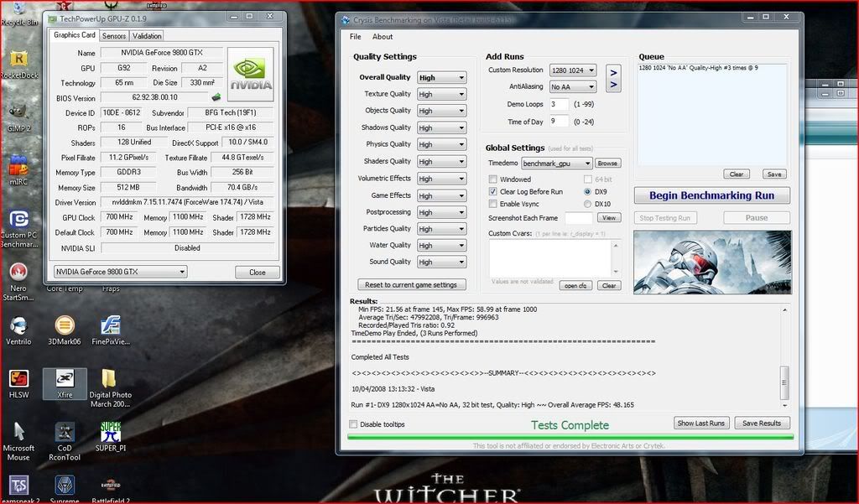Viewport: 859px width, 504px height.
Task: Open the Recycle Bin desktop icon
Action: [x=18, y=13]
